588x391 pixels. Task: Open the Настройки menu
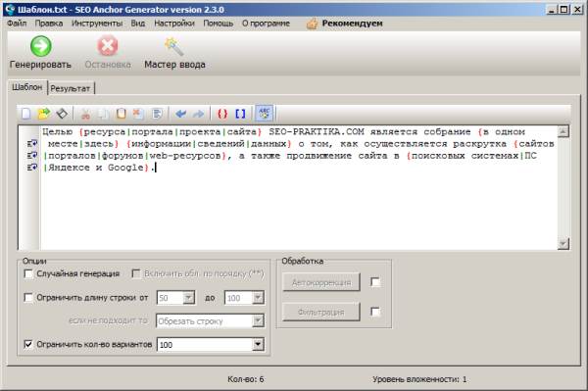(174, 24)
